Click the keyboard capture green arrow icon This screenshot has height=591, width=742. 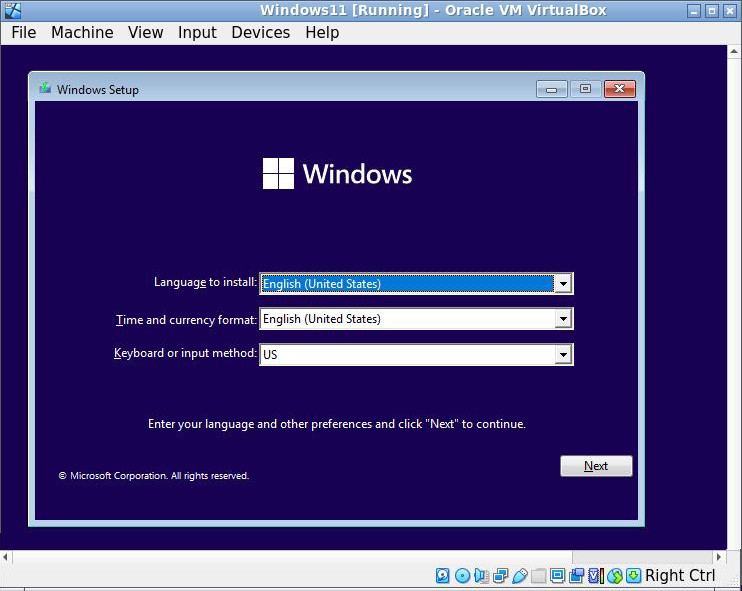(633, 575)
